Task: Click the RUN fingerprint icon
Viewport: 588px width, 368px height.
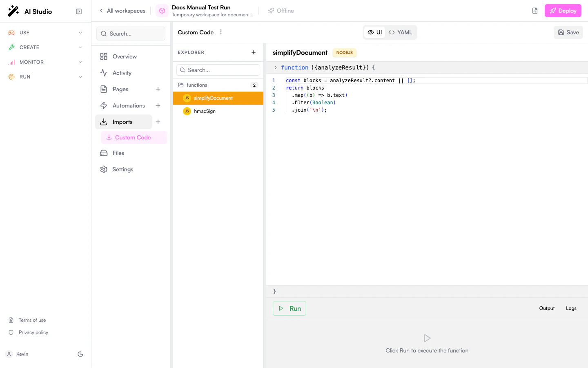Action: point(11,77)
